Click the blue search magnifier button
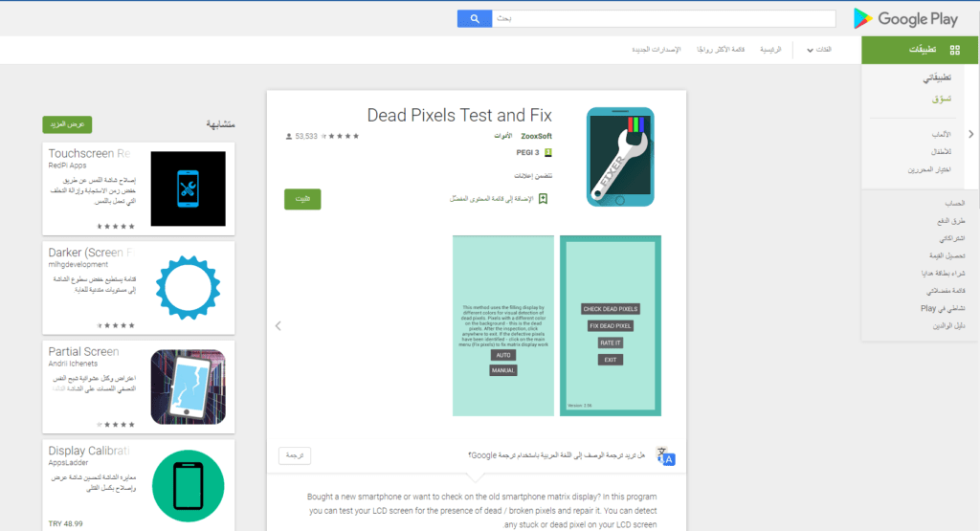Viewport: 980px width, 531px height. pyautogui.click(x=474, y=18)
